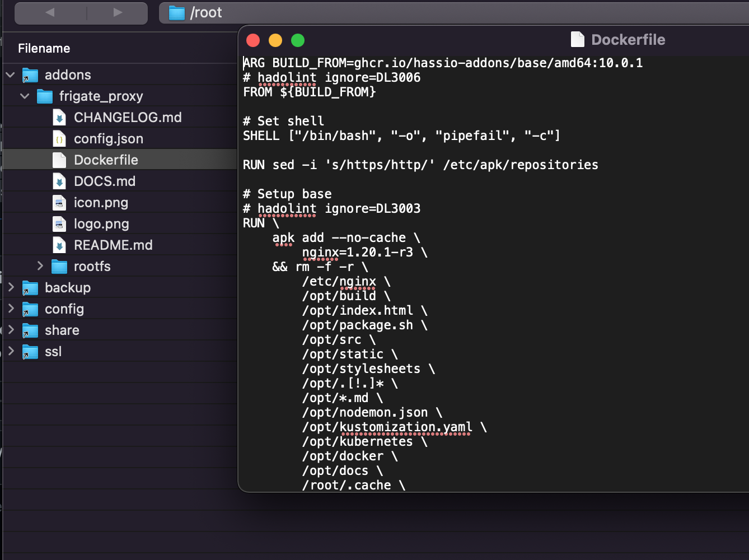Collapse the frigate_proxy folder

point(24,96)
